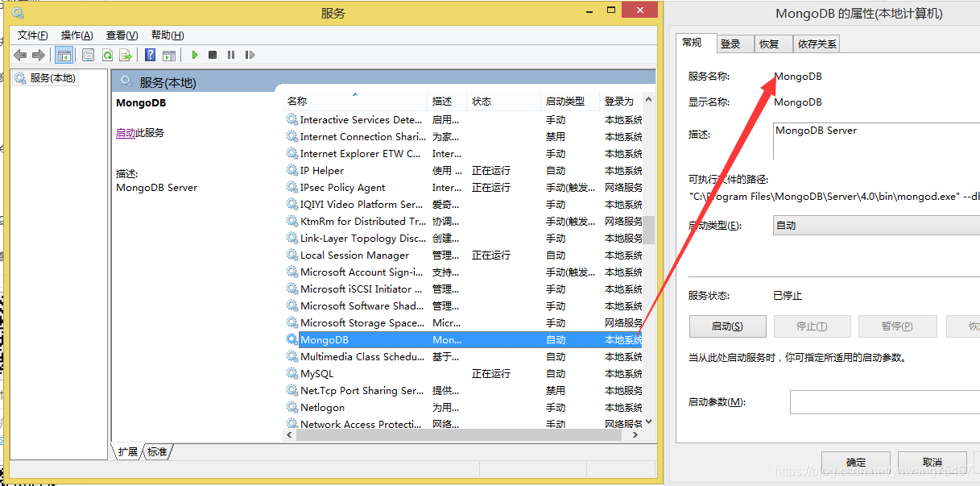The image size is (980, 486).
Task: Sort list by the 启动类型 column header
Action: tap(571, 101)
